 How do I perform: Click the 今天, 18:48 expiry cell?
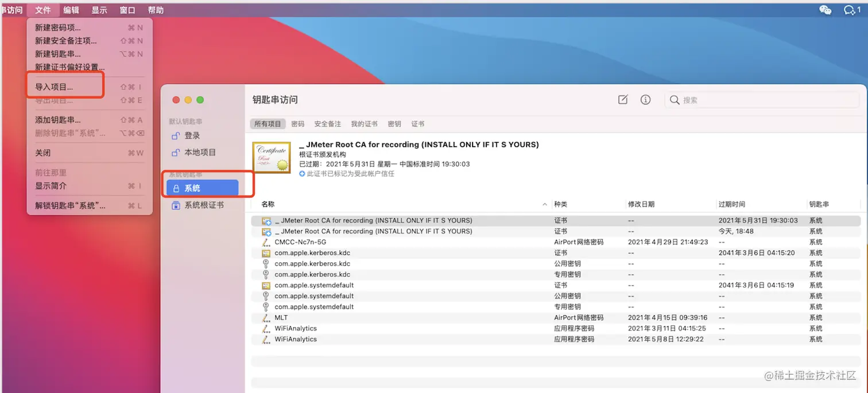pos(736,231)
